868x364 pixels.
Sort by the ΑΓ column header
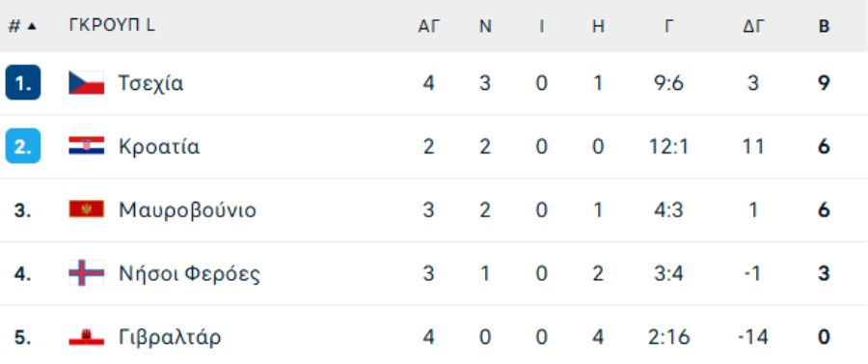[428, 27]
